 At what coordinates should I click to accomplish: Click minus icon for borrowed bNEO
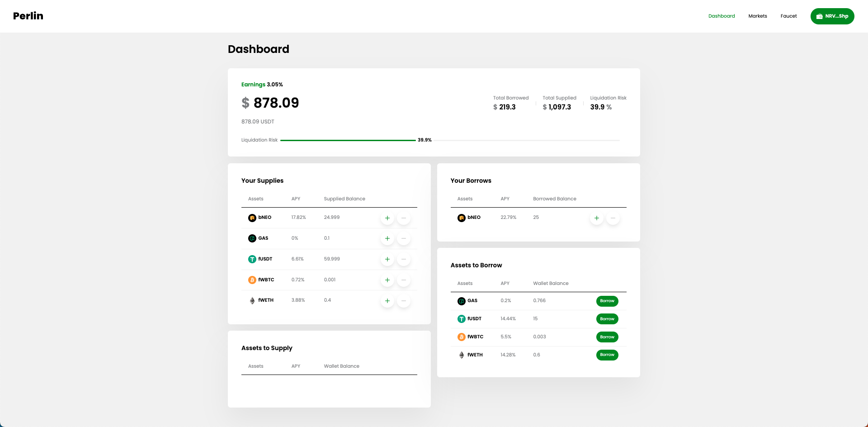[x=613, y=218]
